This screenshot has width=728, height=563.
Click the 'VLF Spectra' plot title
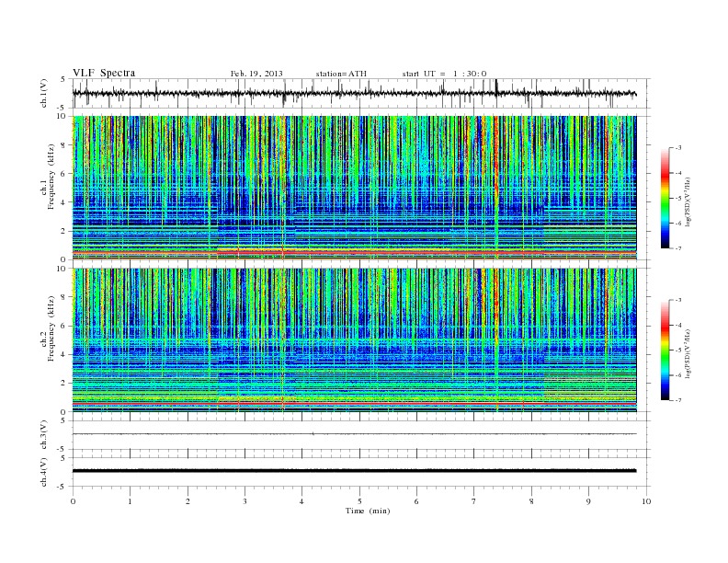click(x=104, y=73)
